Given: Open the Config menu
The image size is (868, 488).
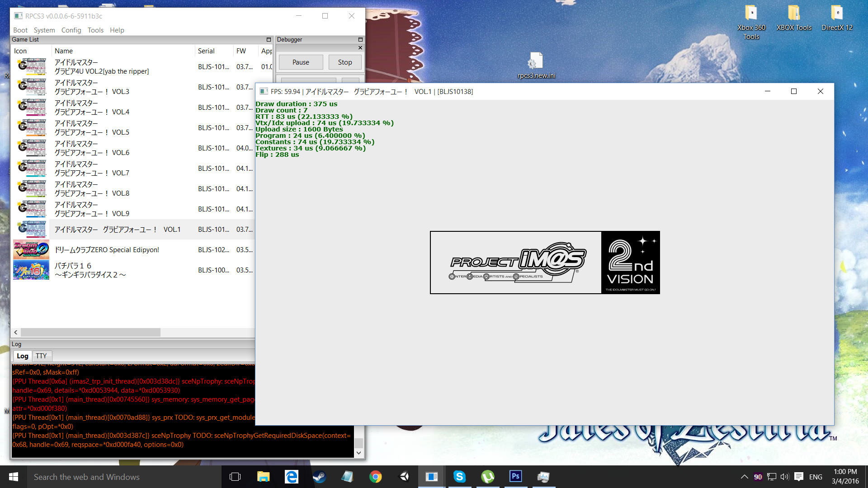Looking at the screenshot, I should point(71,30).
